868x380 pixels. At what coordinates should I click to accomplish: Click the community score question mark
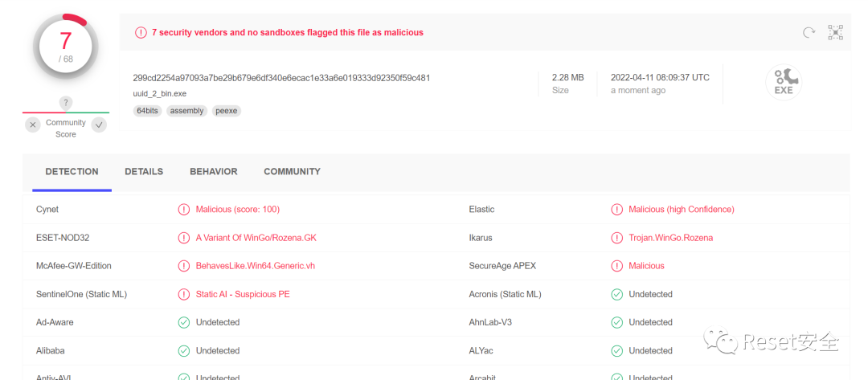pyautogui.click(x=66, y=103)
